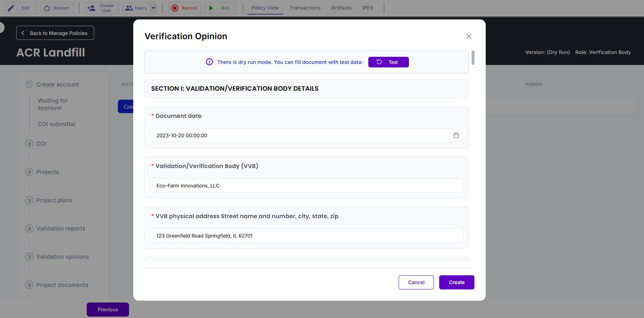This screenshot has width=644, height=318.
Task: Click the Users group icon
Action: 129,8
